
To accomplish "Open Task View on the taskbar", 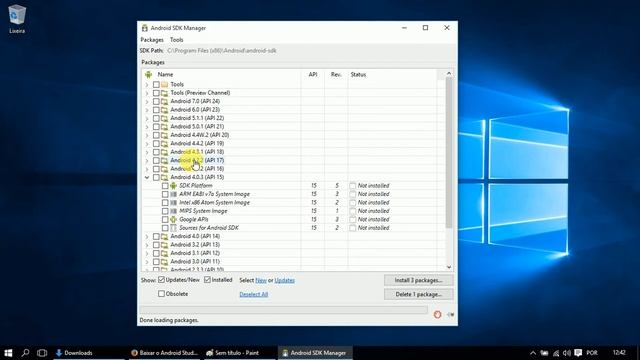I will 42,353.
